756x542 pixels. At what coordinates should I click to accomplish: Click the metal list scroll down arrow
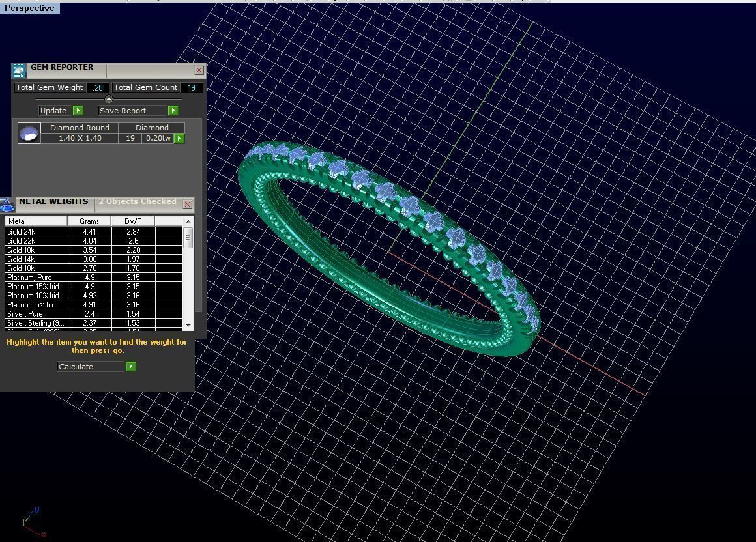188,326
